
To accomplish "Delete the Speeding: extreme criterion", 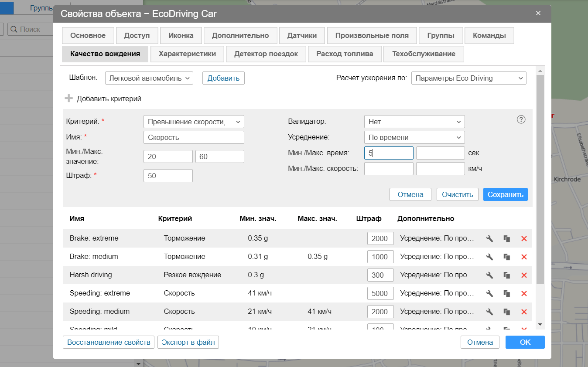I will pyautogui.click(x=524, y=293).
